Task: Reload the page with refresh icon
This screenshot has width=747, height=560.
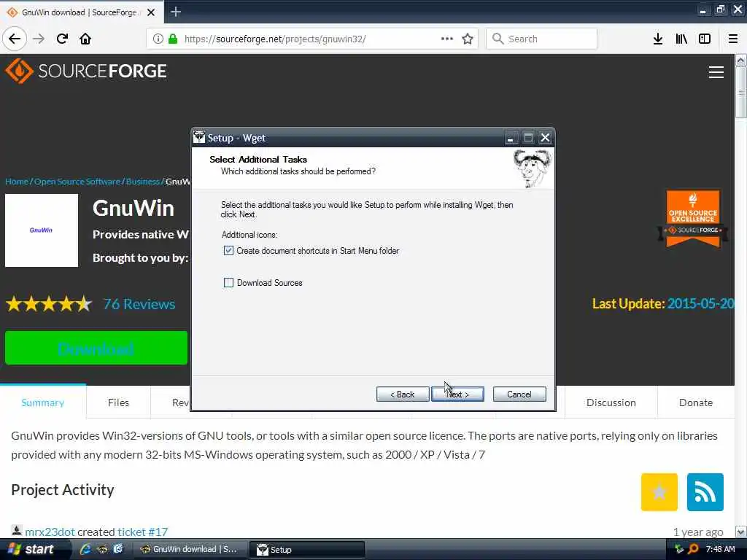Action: click(x=63, y=39)
